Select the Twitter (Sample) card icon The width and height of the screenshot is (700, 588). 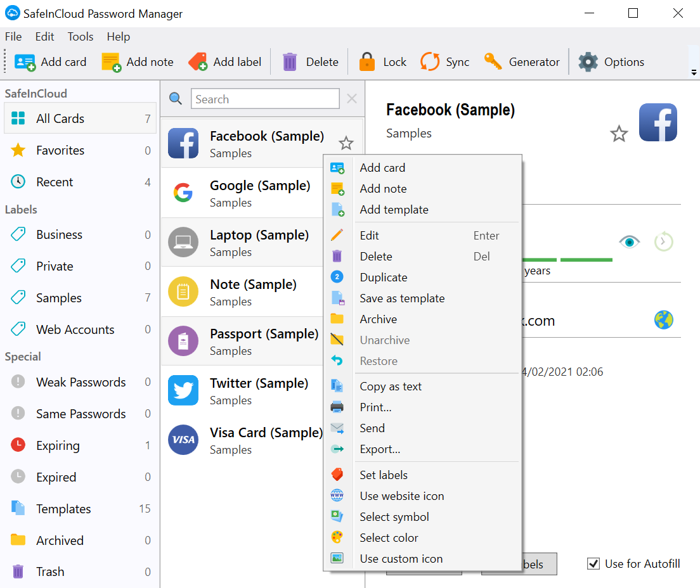[x=183, y=390]
